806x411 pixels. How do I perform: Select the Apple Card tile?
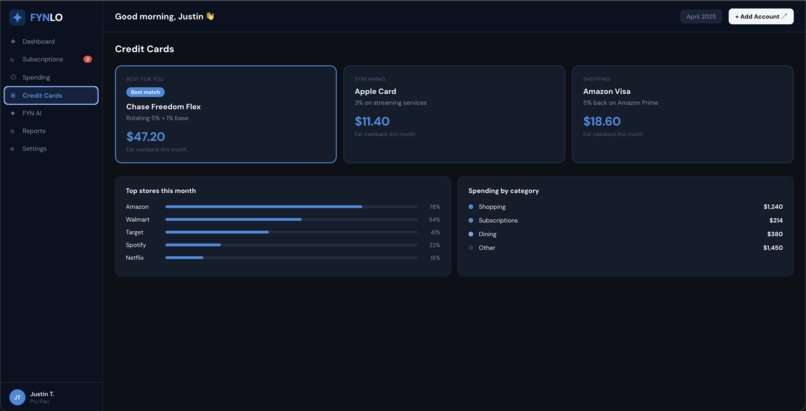(x=454, y=114)
